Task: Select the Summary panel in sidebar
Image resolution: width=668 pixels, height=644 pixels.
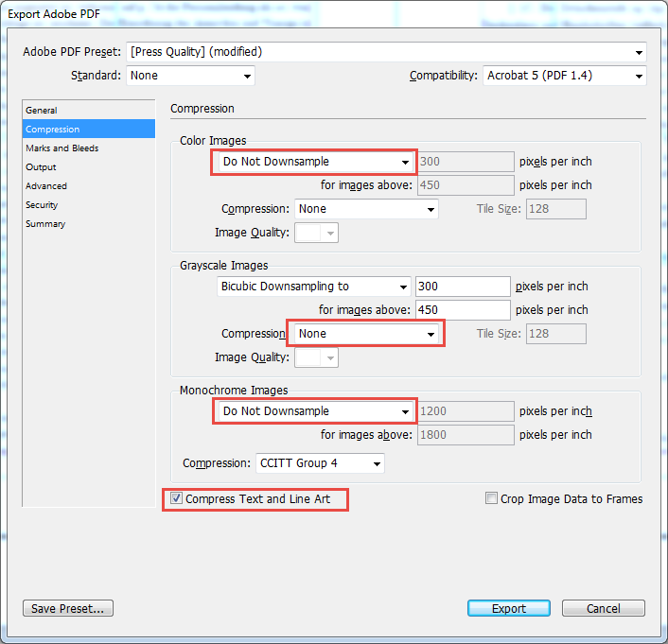Action: pyautogui.click(x=89, y=224)
